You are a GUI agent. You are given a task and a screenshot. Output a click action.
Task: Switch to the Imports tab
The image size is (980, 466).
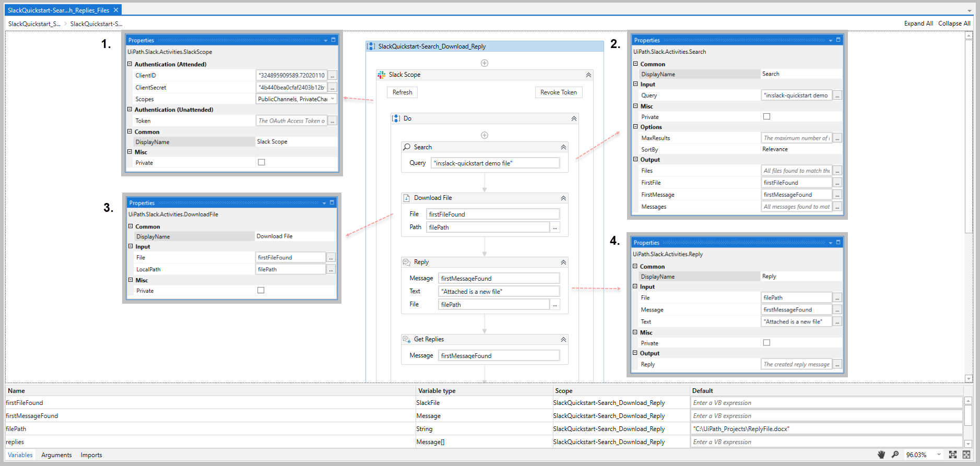pyautogui.click(x=91, y=455)
